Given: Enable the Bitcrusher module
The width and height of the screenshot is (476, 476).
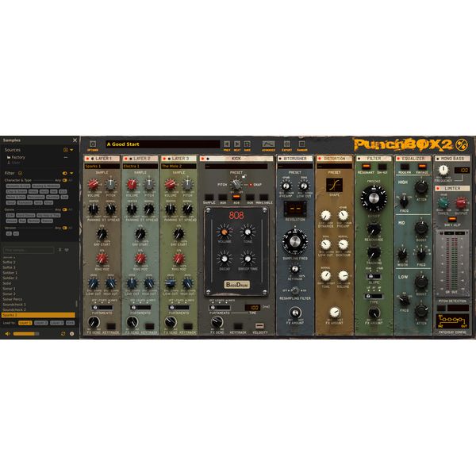Looking at the screenshot, I should click(x=280, y=159).
